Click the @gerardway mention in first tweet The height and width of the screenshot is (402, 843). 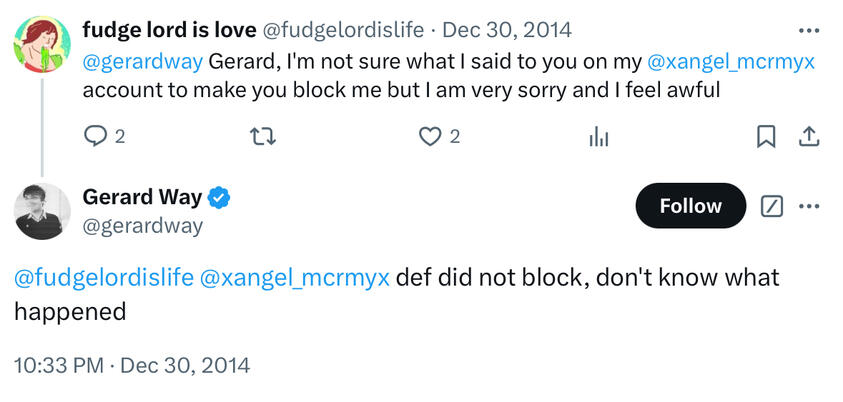pyautogui.click(x=142, y=61)
